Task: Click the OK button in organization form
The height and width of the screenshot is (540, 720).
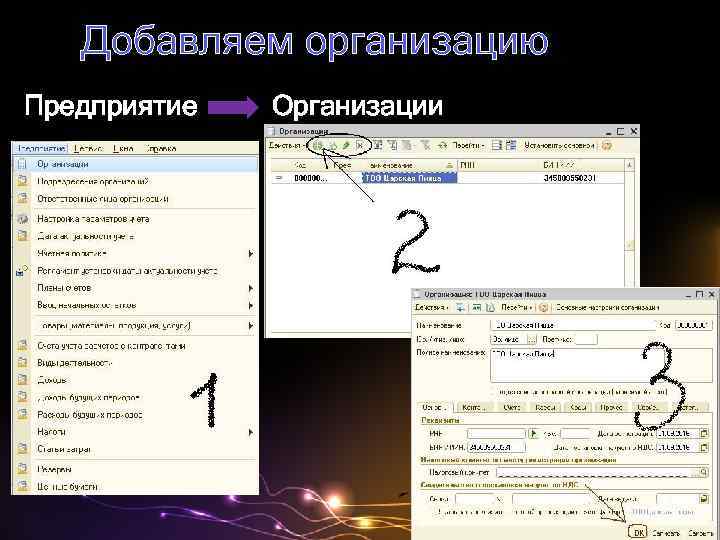Action: [x=638, y=532]
